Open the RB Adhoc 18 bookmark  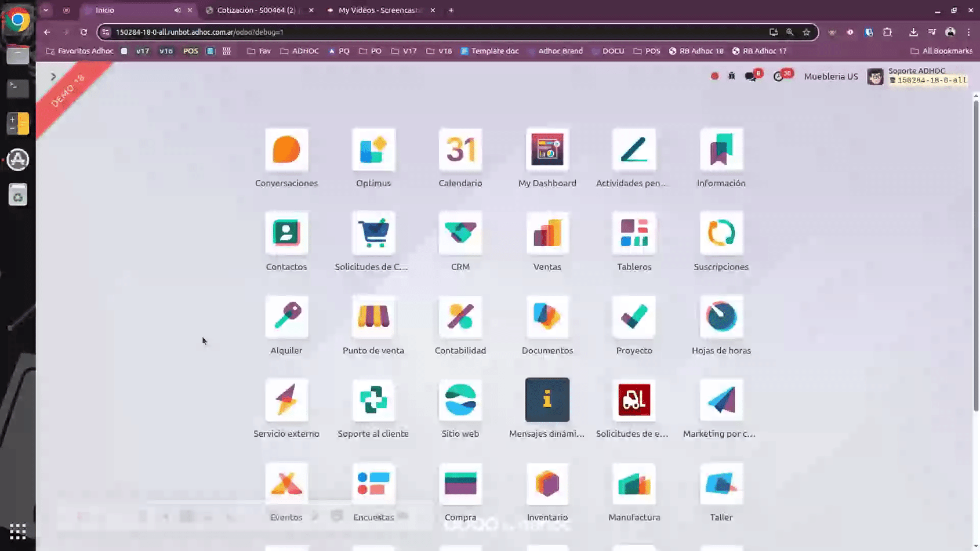coord(696,51)
